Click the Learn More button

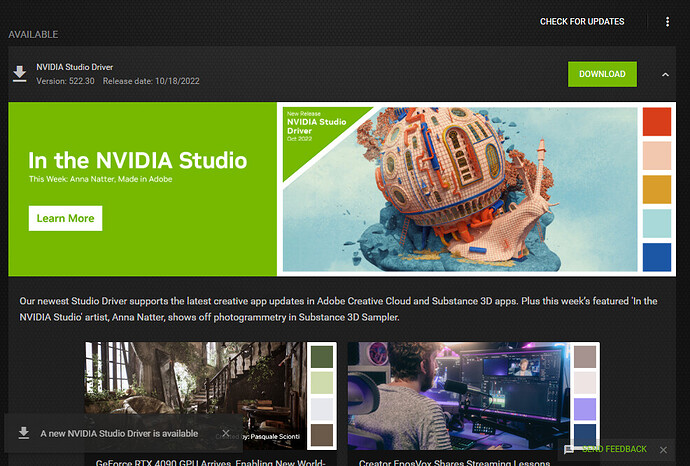(65, 218)
